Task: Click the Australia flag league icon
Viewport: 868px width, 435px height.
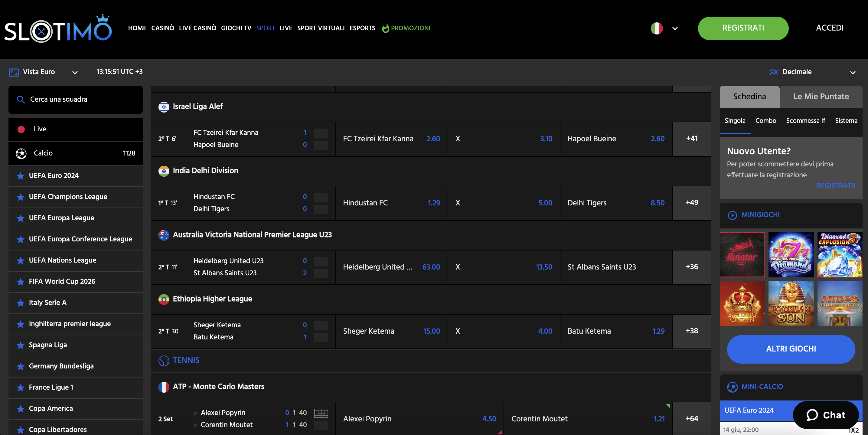Action: pyautogui.click(x=164, y=235)
